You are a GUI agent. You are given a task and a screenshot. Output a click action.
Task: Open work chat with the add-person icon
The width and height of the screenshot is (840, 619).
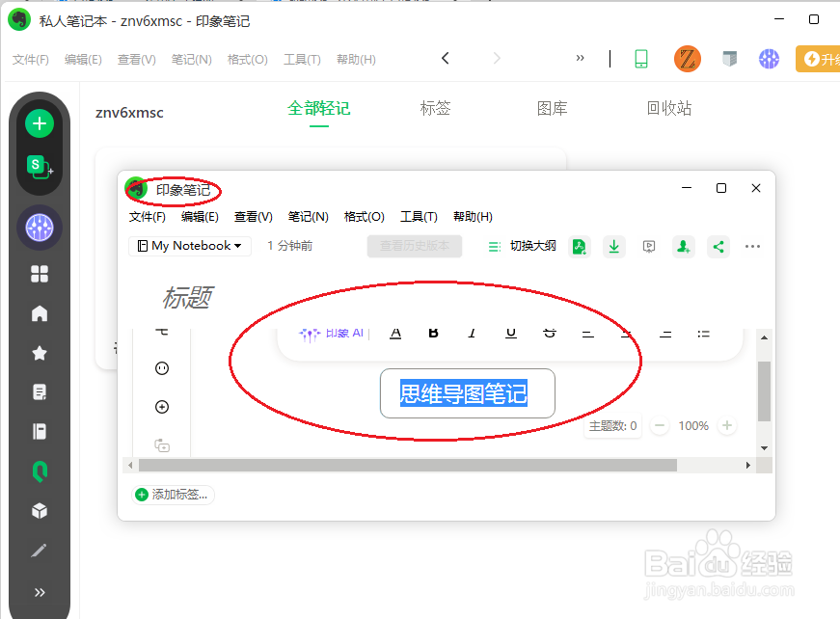684,247
